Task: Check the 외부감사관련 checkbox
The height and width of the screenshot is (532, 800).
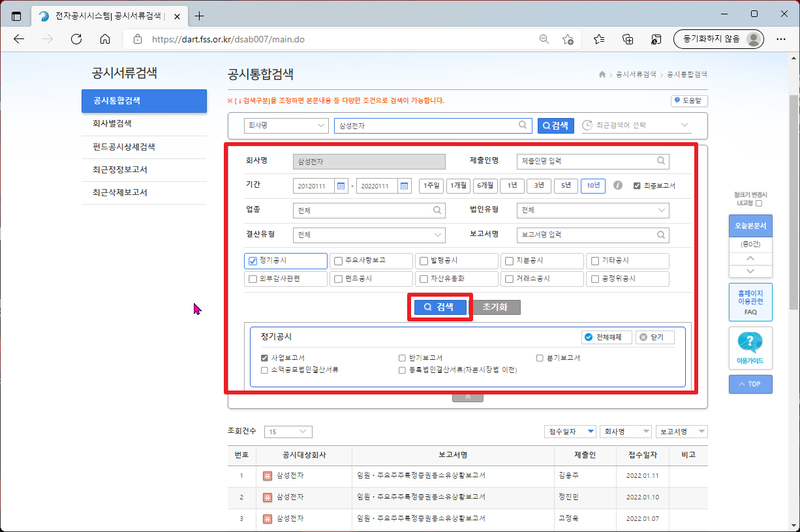Action: [253, 279]
